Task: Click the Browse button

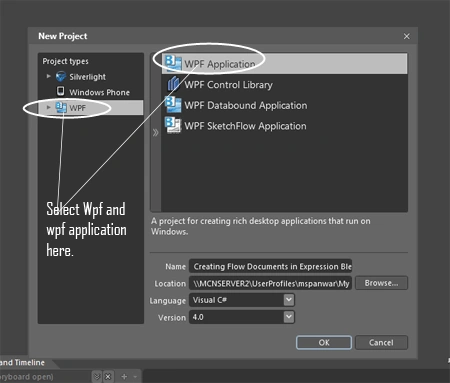Action: pos(381,283)
